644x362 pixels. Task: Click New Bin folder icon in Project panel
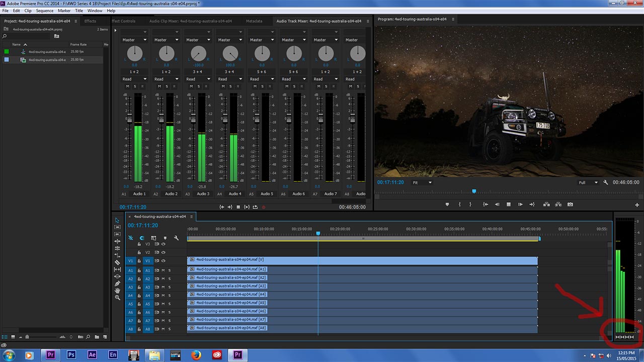pos(97,337)
